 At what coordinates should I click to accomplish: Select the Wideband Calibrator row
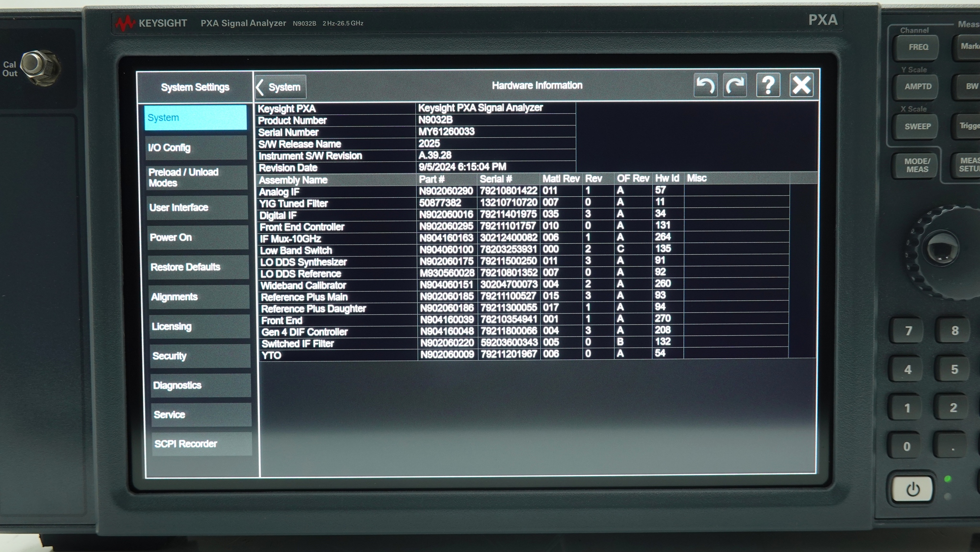point(523,284)
